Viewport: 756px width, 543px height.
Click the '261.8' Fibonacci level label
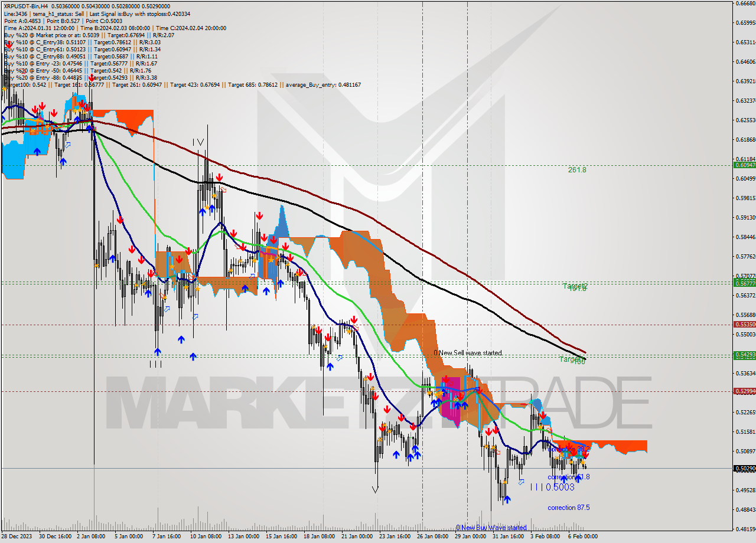(577, 170)
